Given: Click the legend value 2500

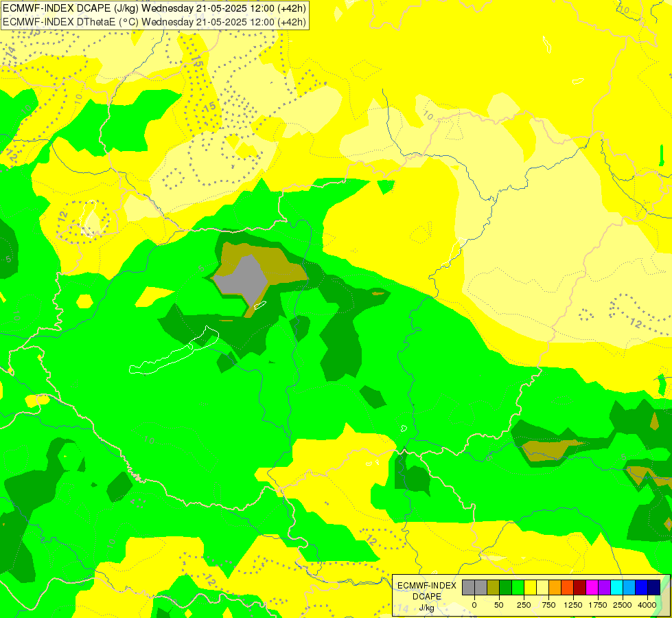Looking at the screenshot, I should point(623,605).
